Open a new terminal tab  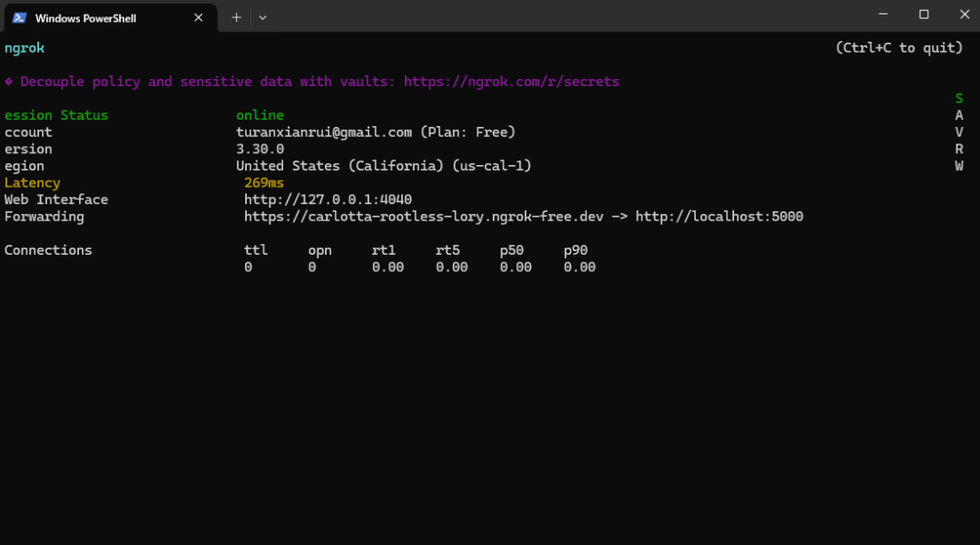pyautogui.click(x=236, y=17)
